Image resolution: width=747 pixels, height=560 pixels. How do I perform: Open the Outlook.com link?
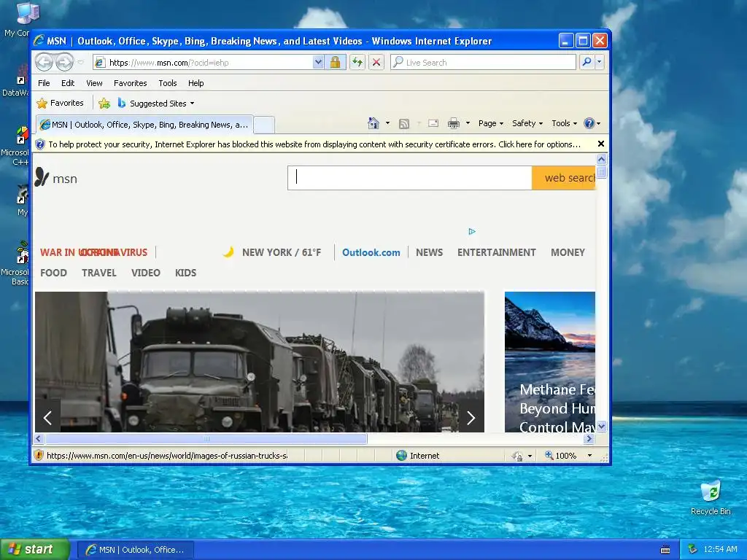point(371,252)
